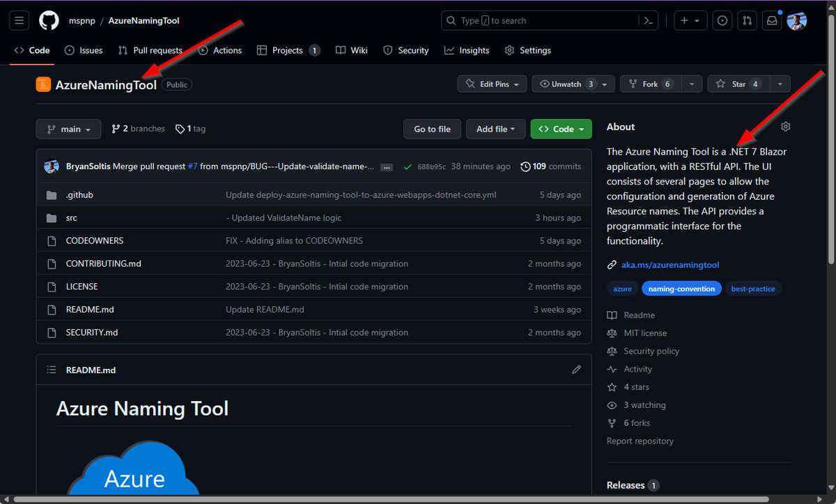The width and height of the screenshot is (836, 504).
Task: View the 1 tag link
Action: tap(190, 129)
